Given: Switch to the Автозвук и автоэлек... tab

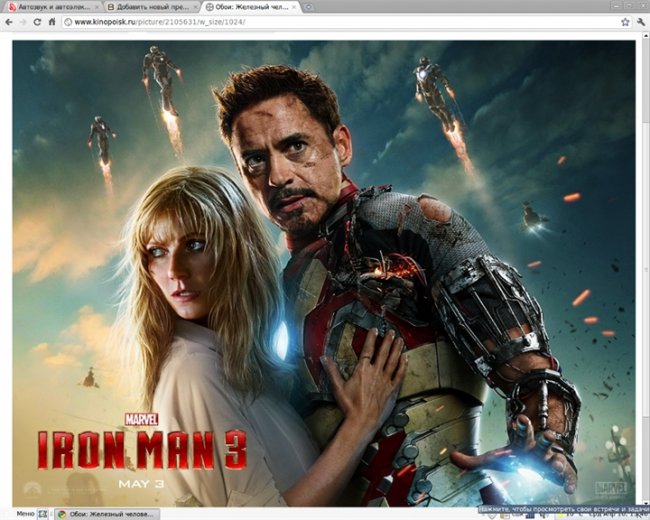Looking at the screenshot, I should click(50, 7).
